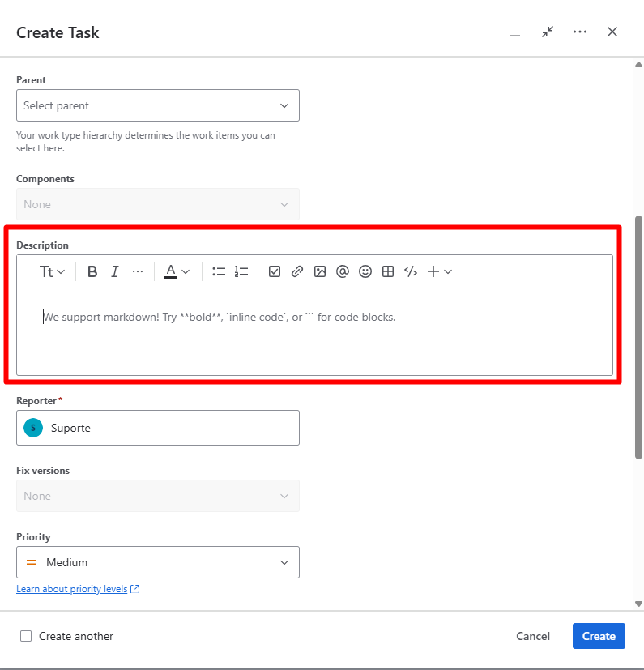This screenshot has width=644, height=670.
Task: Open more formatting options ellipsis
Action: 138,271
